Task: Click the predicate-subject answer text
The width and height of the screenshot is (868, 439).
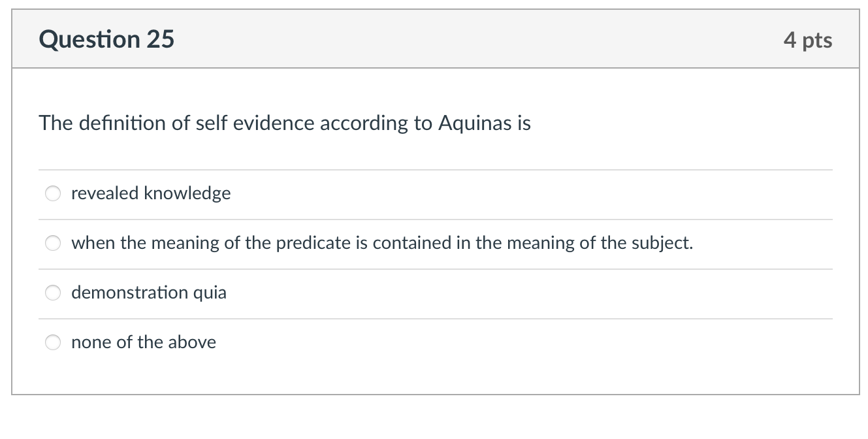Action: [382, 243]
